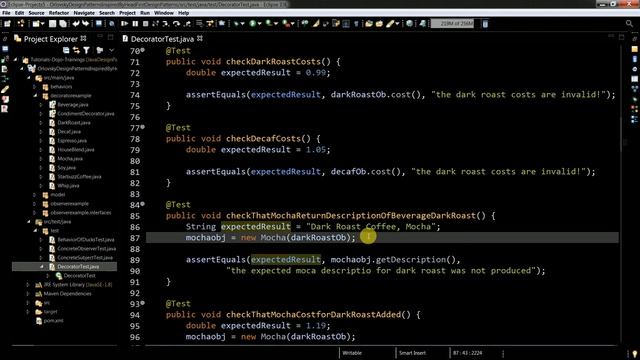Click the fold marker at line 70
This screenshot has width=640, height=360.
(x=142, y=50)
